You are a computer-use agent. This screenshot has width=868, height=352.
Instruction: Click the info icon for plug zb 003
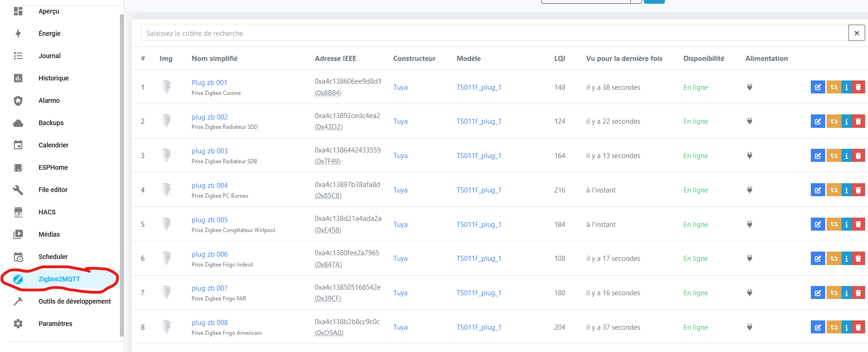click(847, 156)
